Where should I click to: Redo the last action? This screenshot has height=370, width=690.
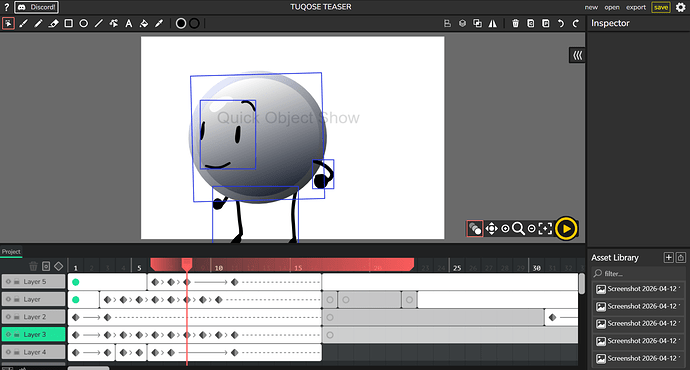576,23
